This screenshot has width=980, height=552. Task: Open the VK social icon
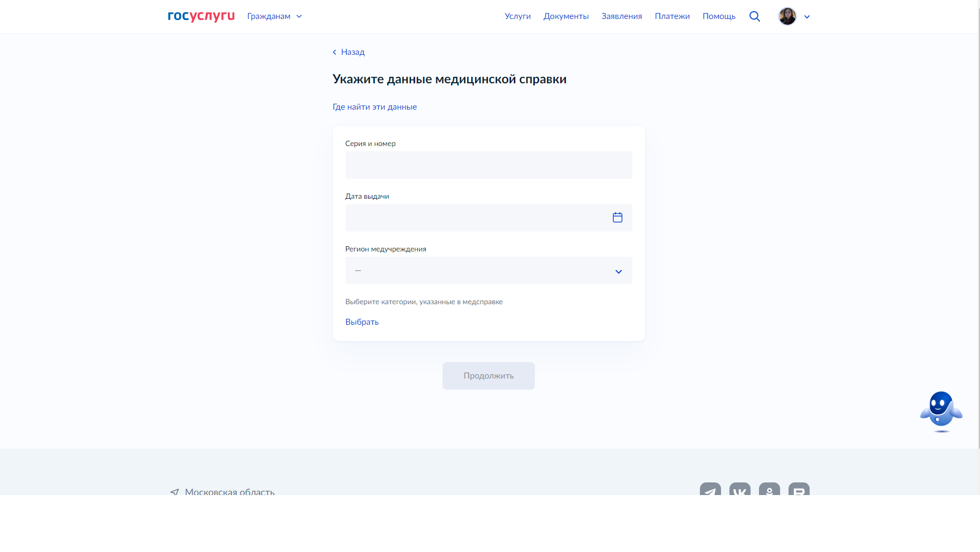(x=739, y=490)
